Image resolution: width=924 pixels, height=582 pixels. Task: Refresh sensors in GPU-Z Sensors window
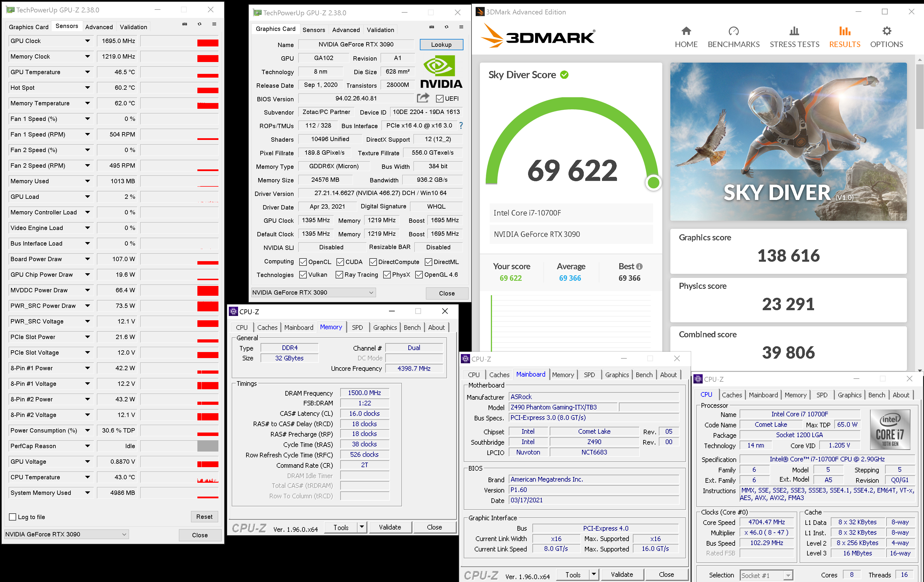[199, 24]
